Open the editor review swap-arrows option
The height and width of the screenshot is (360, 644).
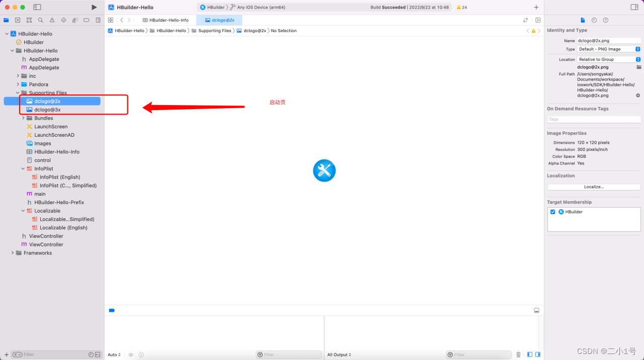[x=526, y=20]
